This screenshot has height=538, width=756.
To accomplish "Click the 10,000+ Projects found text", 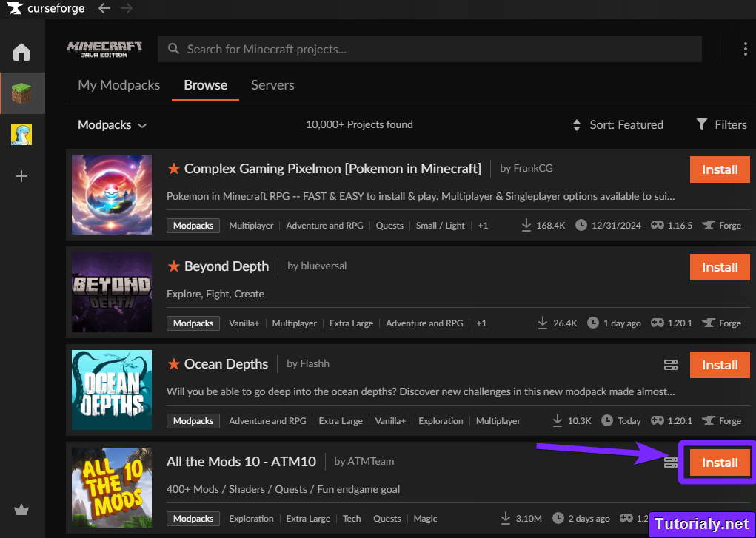I will pyautogui.click(x=359, y=124).
